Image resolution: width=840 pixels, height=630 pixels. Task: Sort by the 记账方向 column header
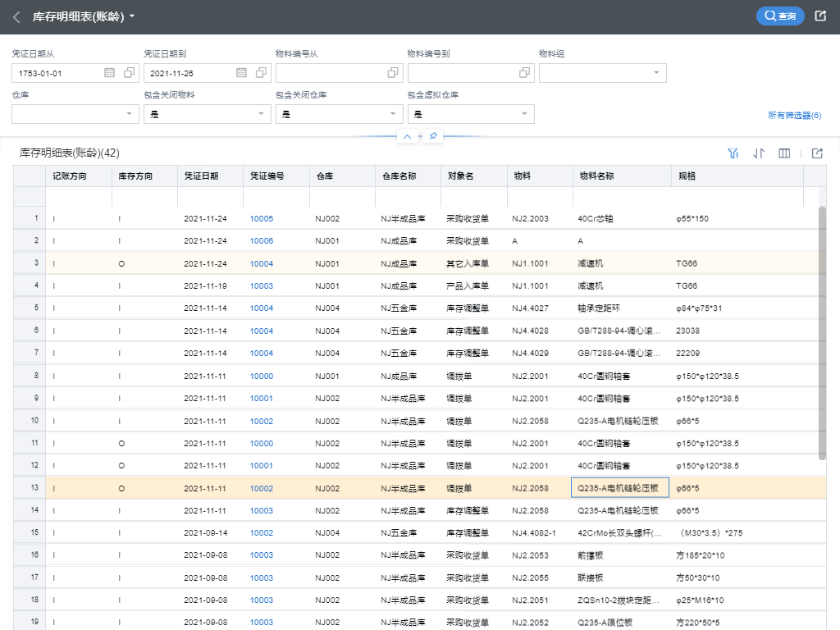(x=79, y=176)
